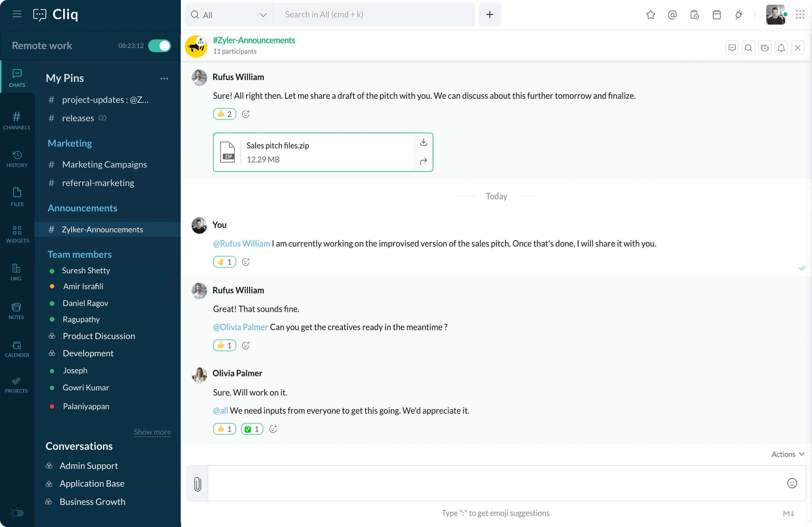812x527 pixels.
Task: Open the My Pins three-dots menu
Action: point(164,78)
